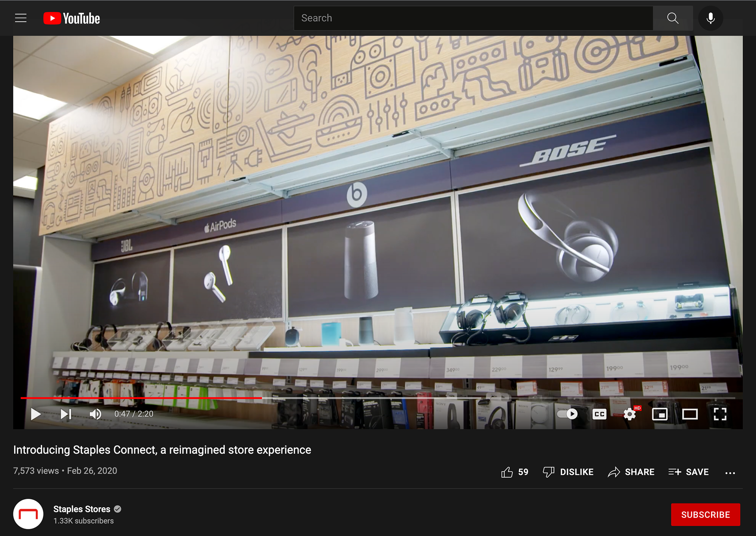Click the 1.33K subscribers text

coord(83,521)
